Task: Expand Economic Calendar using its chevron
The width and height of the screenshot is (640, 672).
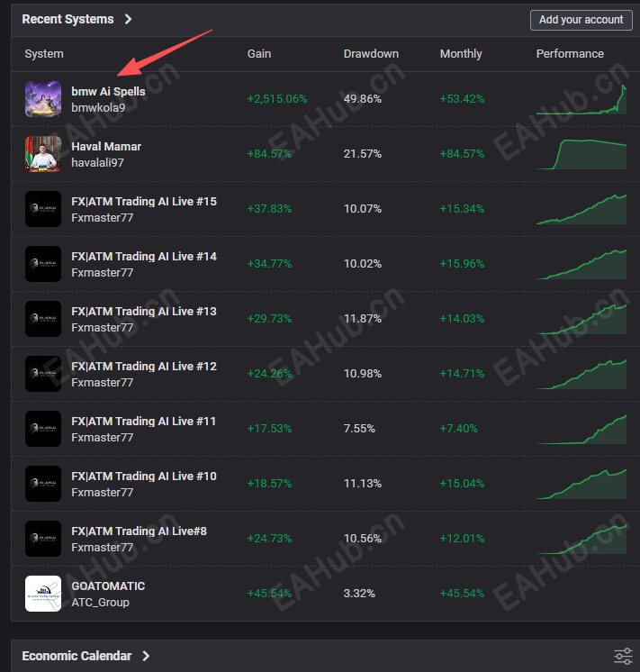Action: pos(146,656)
